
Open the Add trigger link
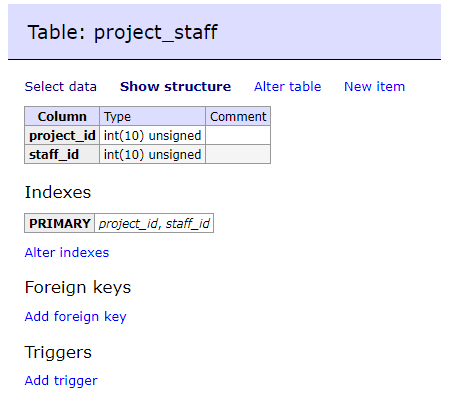point(61,380)
